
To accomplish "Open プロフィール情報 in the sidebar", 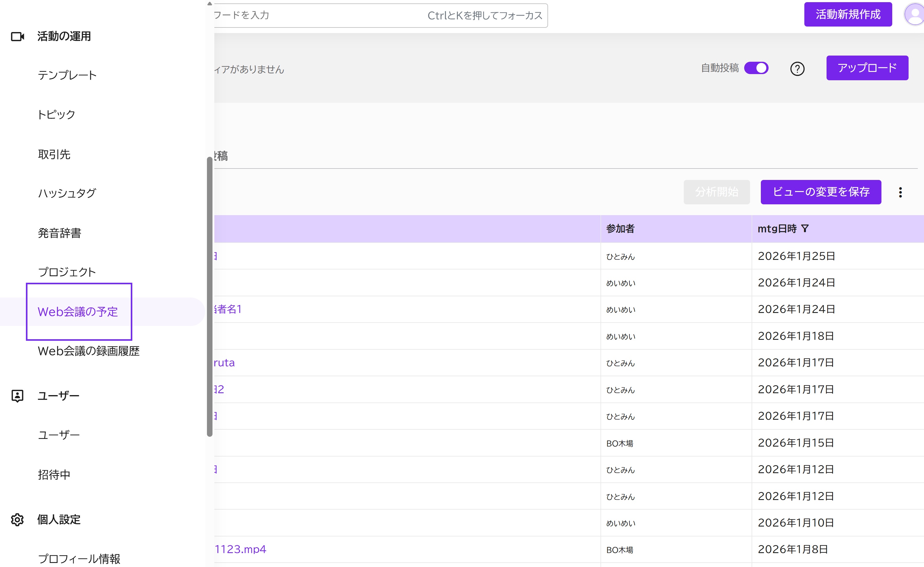I will pos(79,559).
